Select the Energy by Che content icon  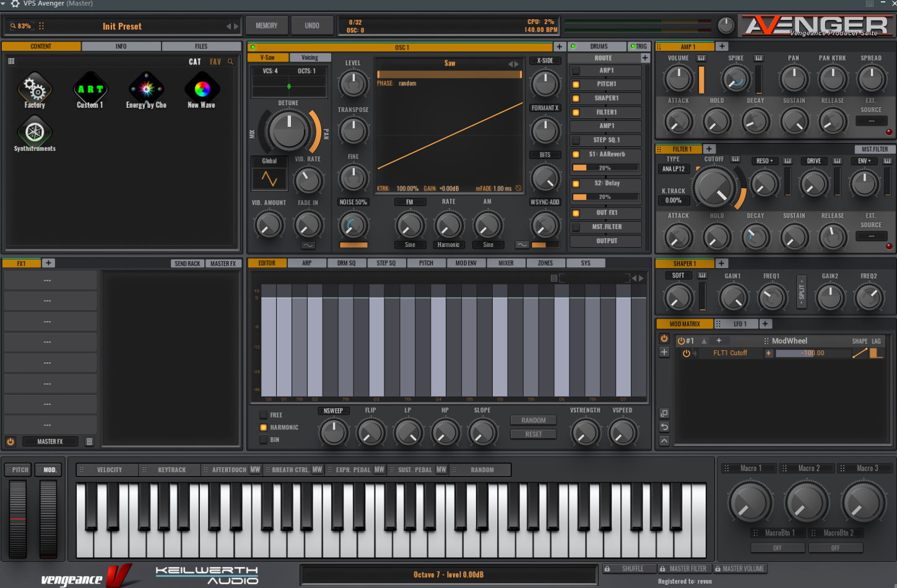point(146,89)
